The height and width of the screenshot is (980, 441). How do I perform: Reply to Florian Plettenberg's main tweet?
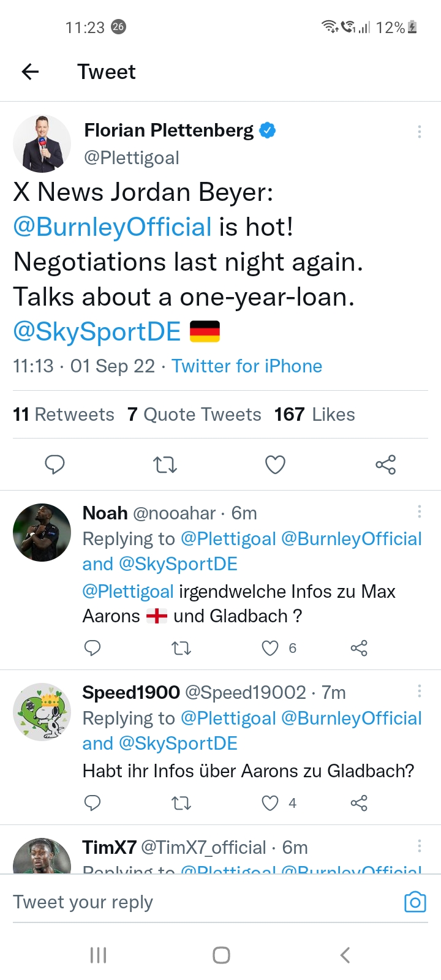(55, 465)
